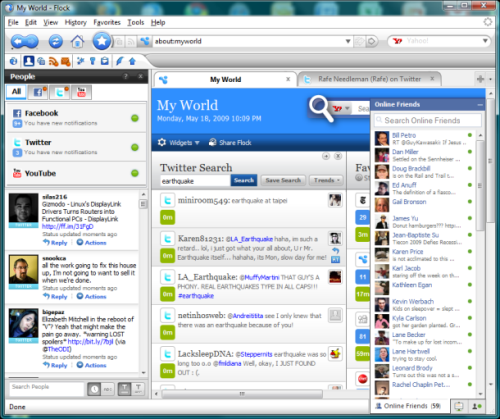Star this page as a favorite
The width and height of the screenshot is (500, 419).
coord(101,41)
